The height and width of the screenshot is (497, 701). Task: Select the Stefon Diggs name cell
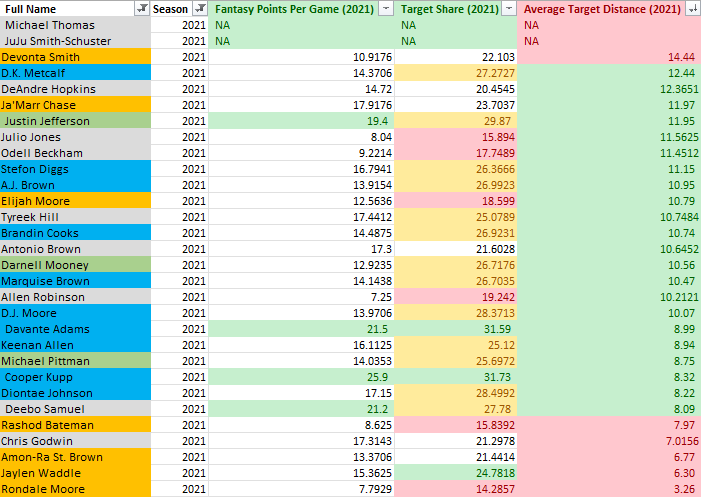coord(75,169)
